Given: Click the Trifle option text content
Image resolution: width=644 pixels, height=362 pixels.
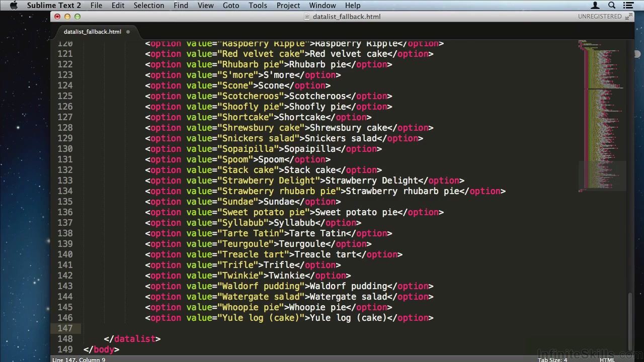Looking at the screenshot, I should tap(279, 265).
